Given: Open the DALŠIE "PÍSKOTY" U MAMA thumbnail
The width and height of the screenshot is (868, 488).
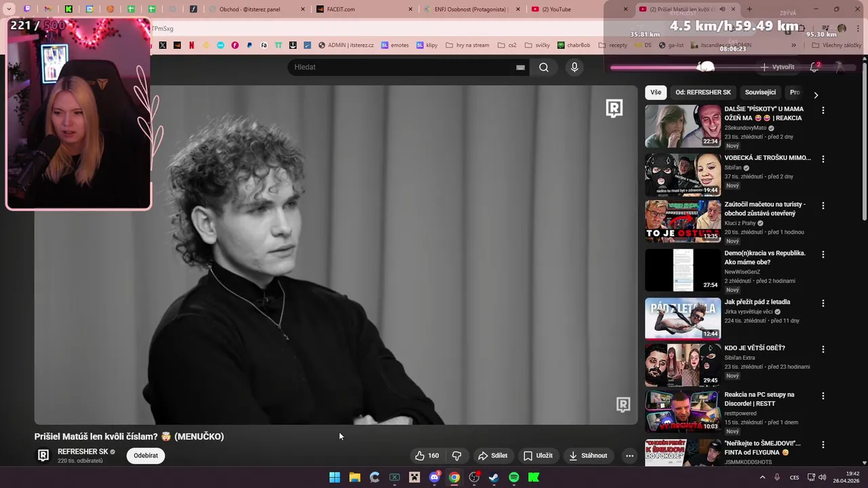Looking at the screenshot, I should [x=683, y=126].
